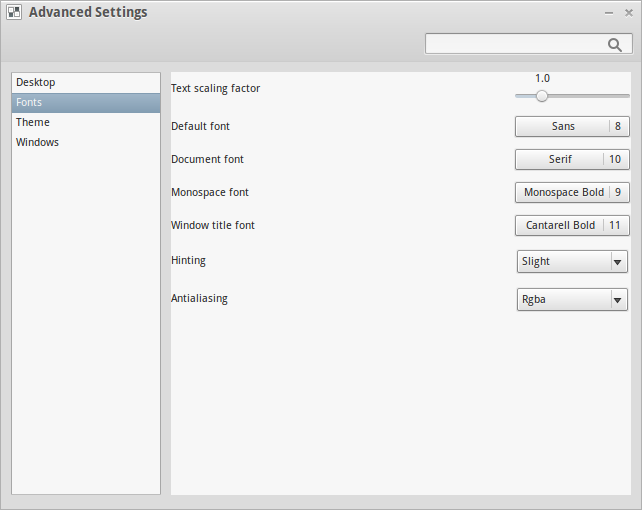
Task: Click the Text scaling factor label
Action: 215,88
